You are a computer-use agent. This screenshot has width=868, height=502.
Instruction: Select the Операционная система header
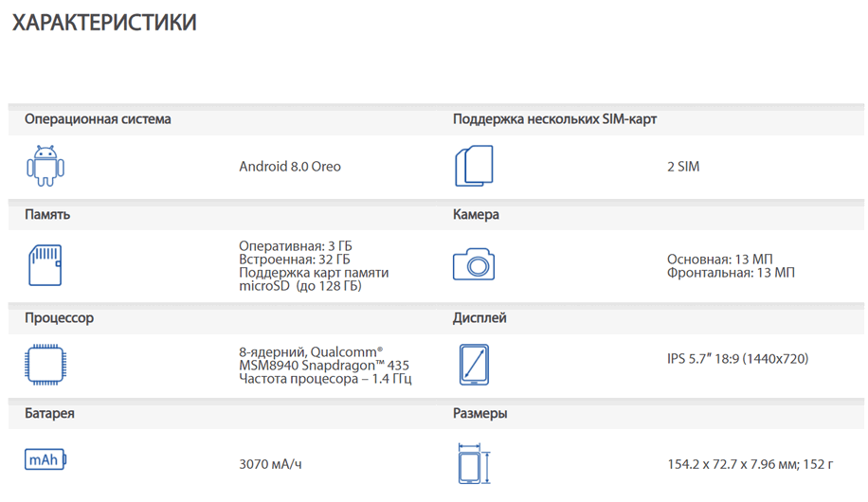click(98, 119)
